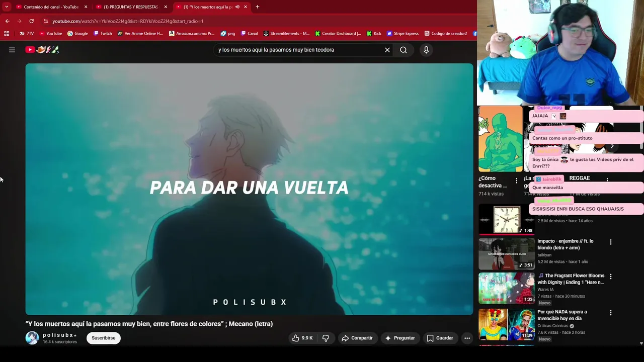
Task: Open site info icon in address bar
Action: tap(46, 21)
